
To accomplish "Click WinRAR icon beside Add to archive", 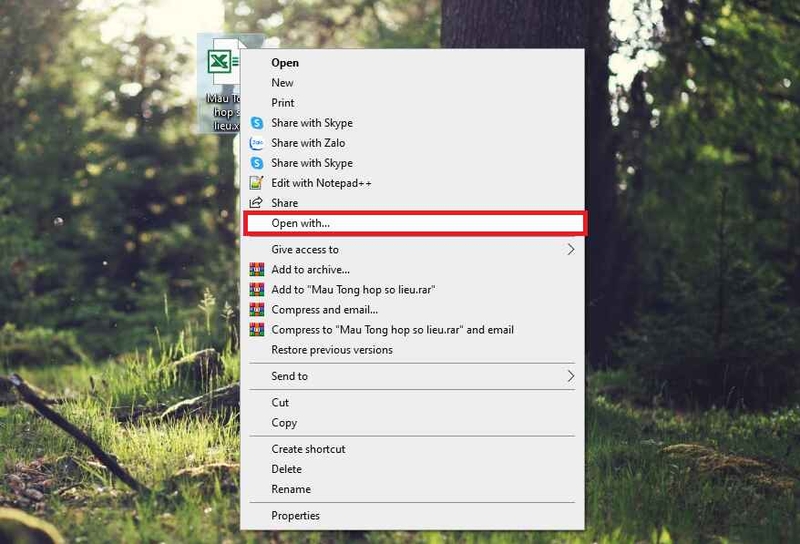I will 257,269.
